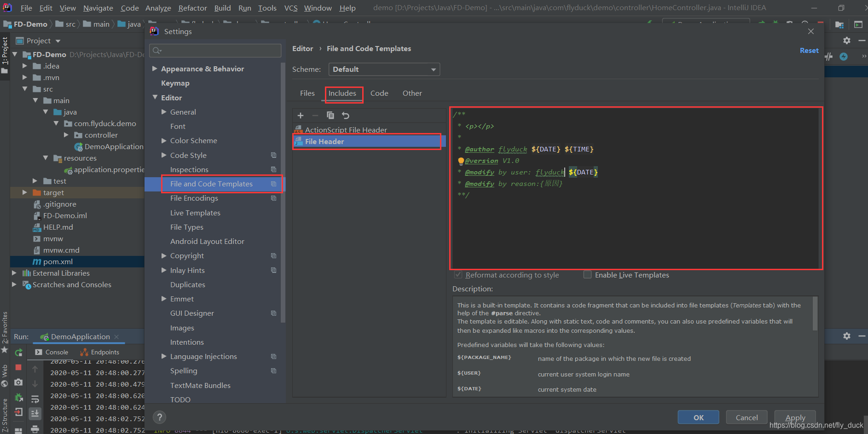Open the Refactor menu

(x=192, y=8)
